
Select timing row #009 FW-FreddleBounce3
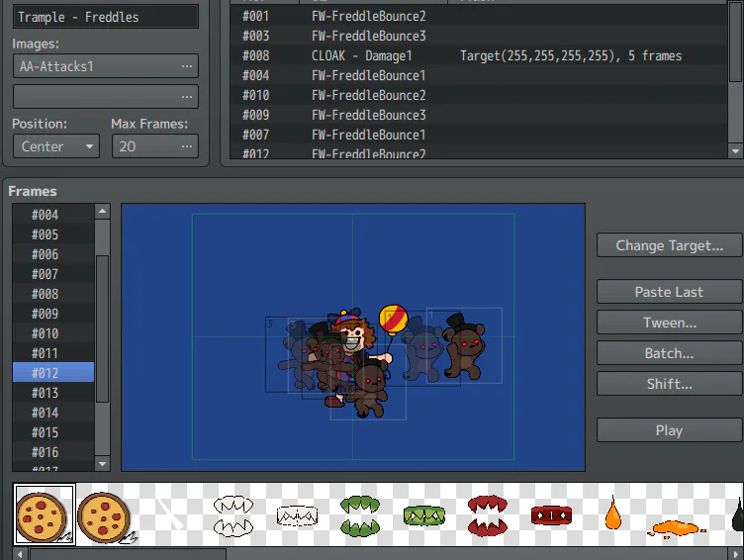click(478, 115)
